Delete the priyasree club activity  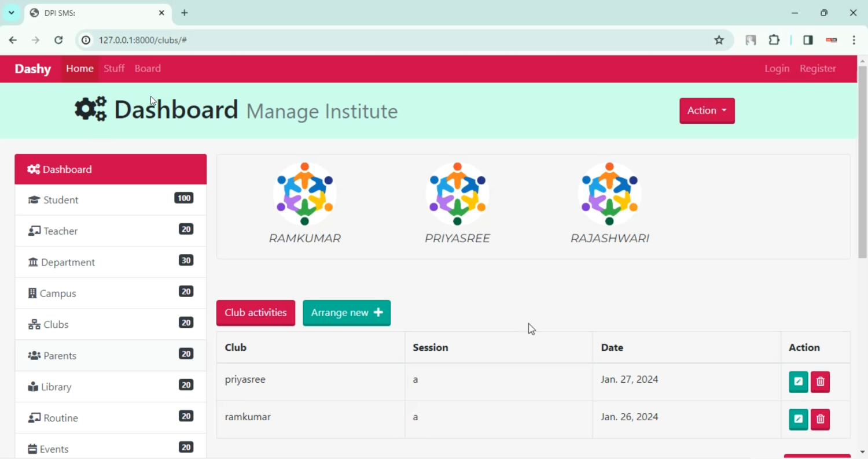(x=821, y=382)
